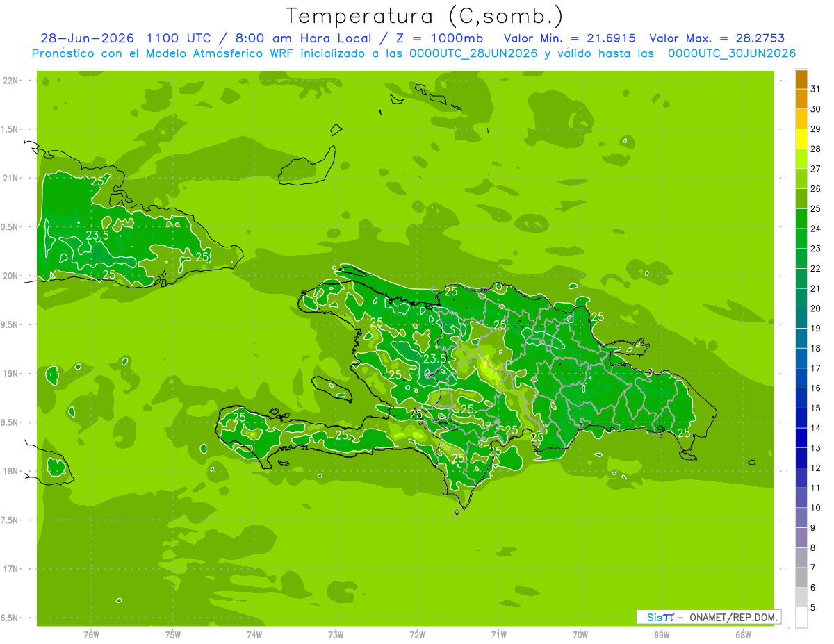Click the "76W" longitude axis label

(x=91, y=635)
